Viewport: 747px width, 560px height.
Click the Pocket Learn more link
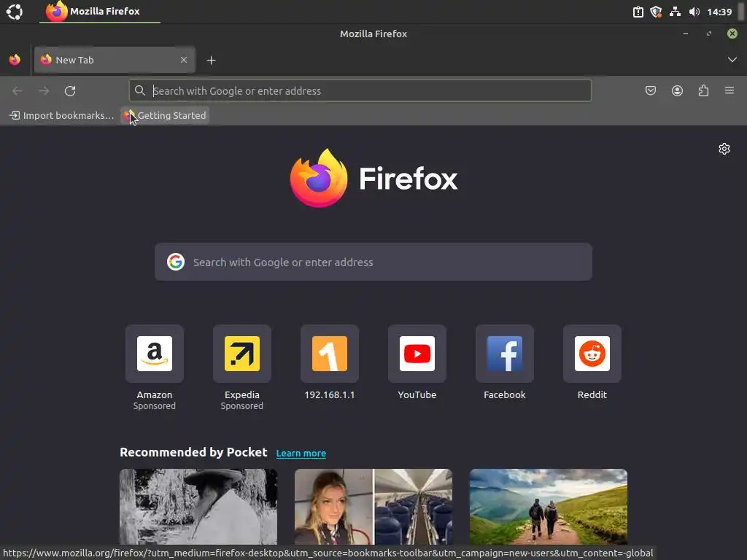pos(301,453)
